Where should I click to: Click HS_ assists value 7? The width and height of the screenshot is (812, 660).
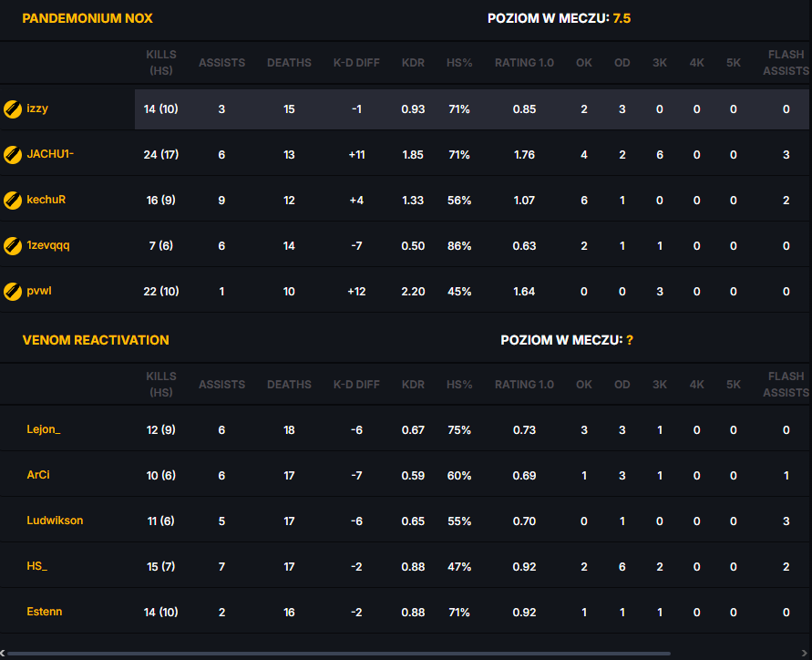pos(221,567)
